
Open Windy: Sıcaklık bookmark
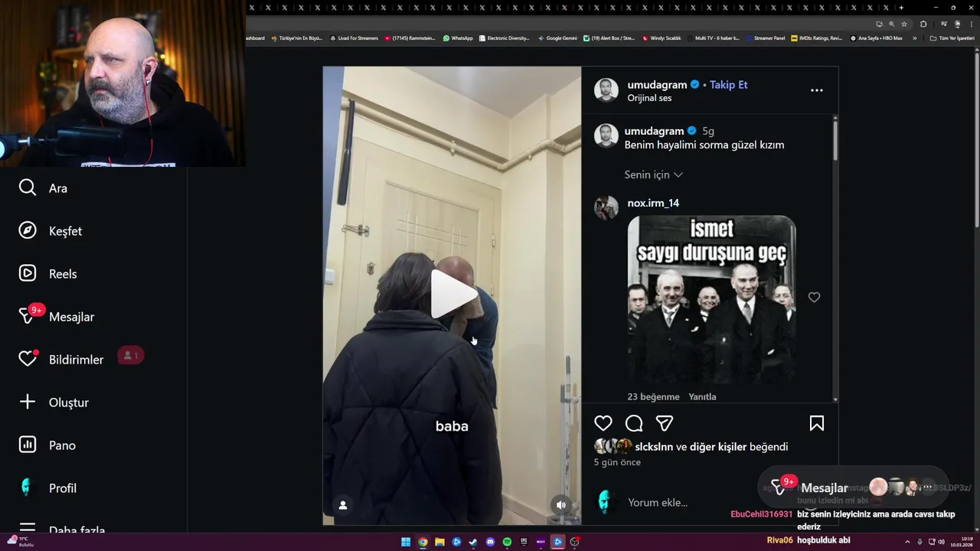[661, 38]
